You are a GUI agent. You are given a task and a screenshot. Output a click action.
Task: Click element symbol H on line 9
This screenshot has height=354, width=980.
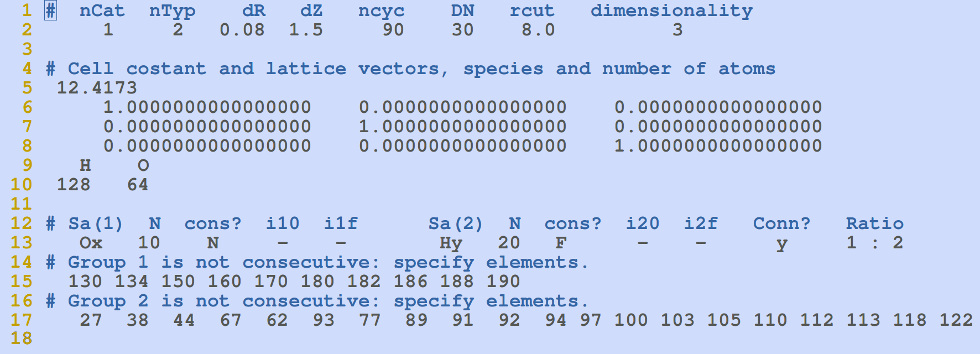85,165
